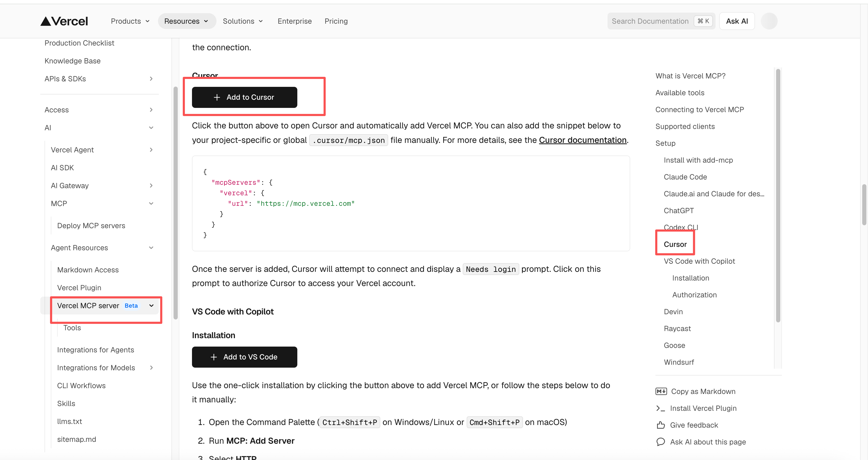Expand the APIs & SDKs section chevron
The image size is (868, 460).
point(151,79)
